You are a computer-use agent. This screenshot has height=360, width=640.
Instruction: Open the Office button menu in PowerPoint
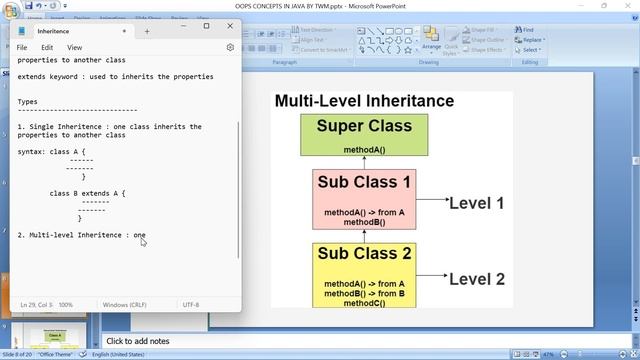pos(11,11)
